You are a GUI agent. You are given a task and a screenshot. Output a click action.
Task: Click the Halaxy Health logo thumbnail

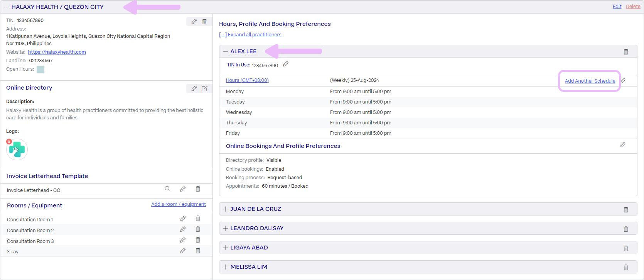[x=17, y=149]
